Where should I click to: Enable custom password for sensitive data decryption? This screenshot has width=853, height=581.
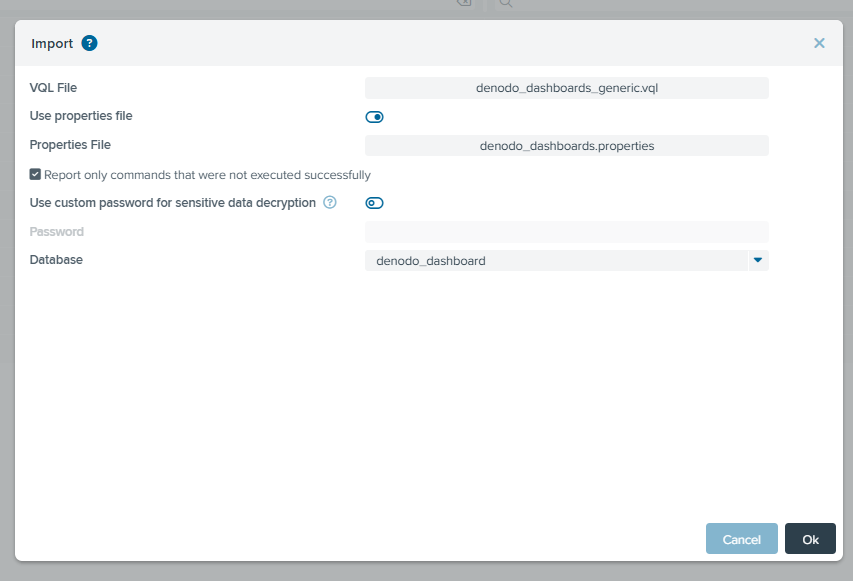pos(374,203)
